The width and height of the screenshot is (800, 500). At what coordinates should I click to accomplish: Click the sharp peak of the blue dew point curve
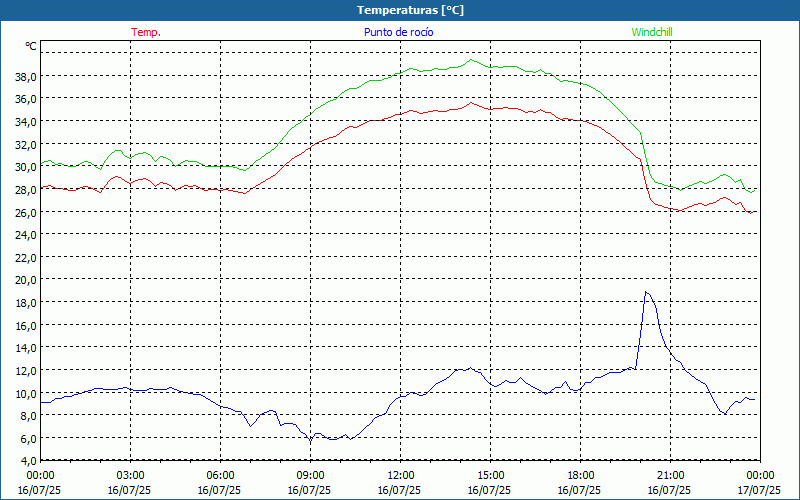point(647,292)
